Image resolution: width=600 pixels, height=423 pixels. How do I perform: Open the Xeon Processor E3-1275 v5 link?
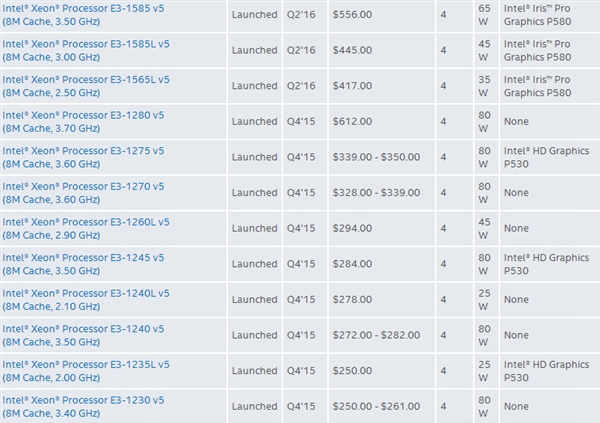tap(83, 157)
